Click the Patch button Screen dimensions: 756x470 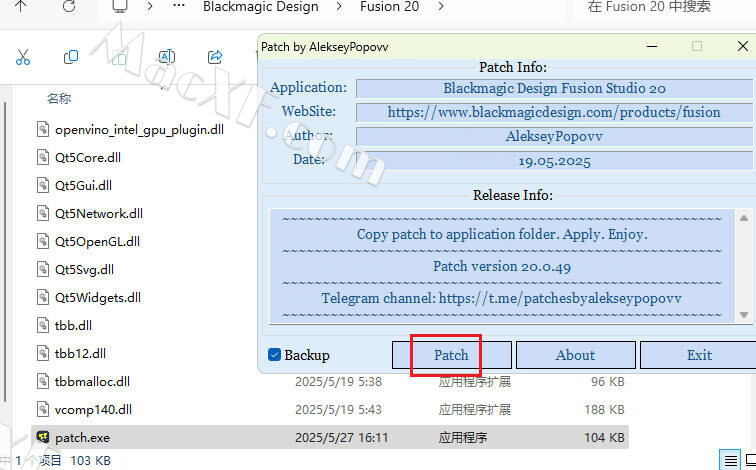tap(451, 355)
